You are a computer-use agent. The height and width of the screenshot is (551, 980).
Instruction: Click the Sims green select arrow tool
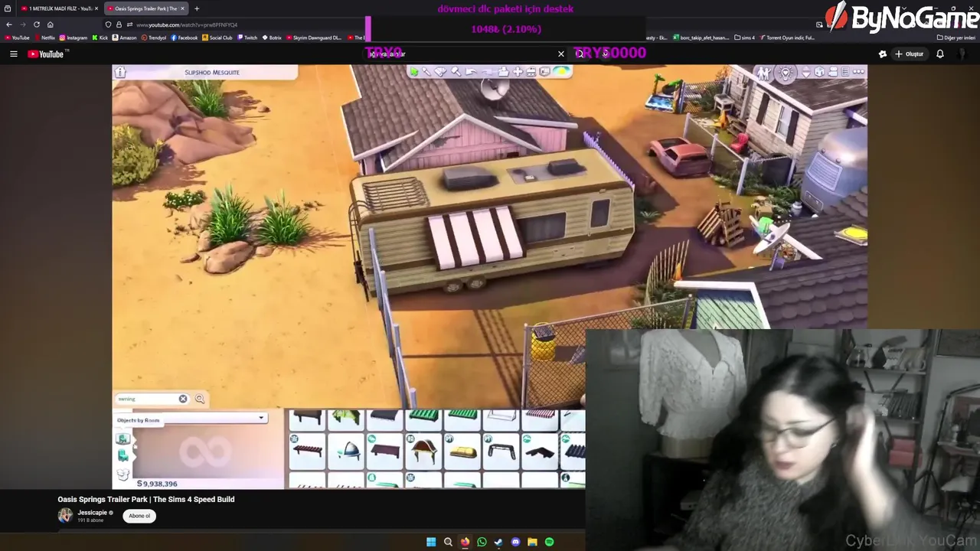[413, 72]
